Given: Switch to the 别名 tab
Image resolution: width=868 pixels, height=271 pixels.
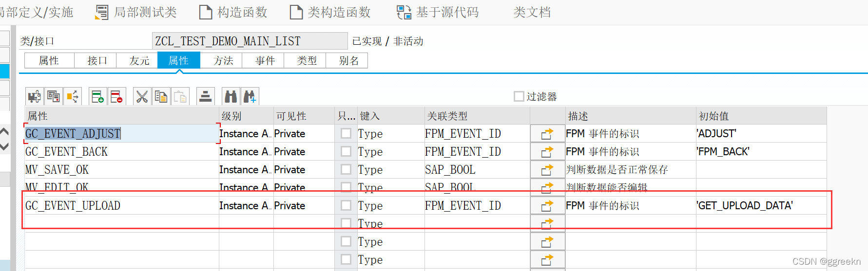Looking at the screenshot, I should (347, 60).
